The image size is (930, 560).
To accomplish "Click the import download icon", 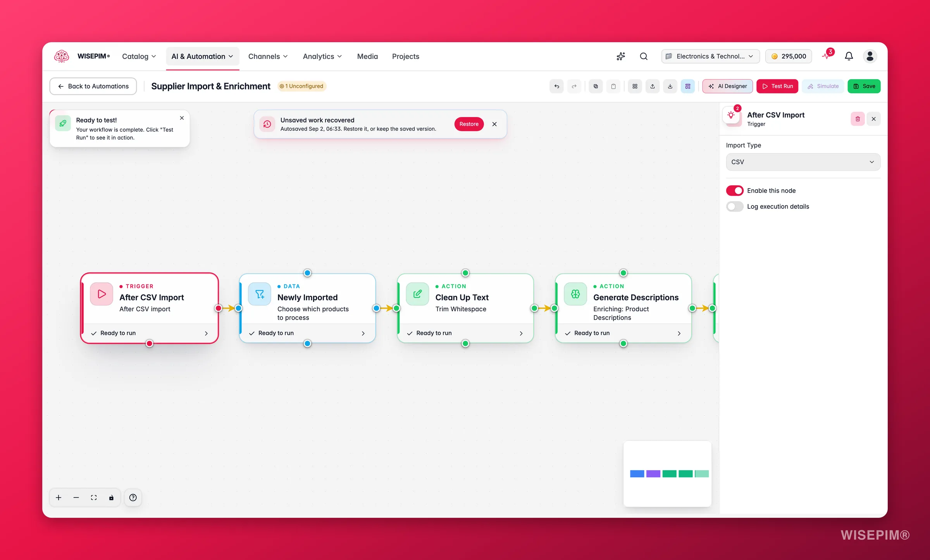I will click(670, 86).
